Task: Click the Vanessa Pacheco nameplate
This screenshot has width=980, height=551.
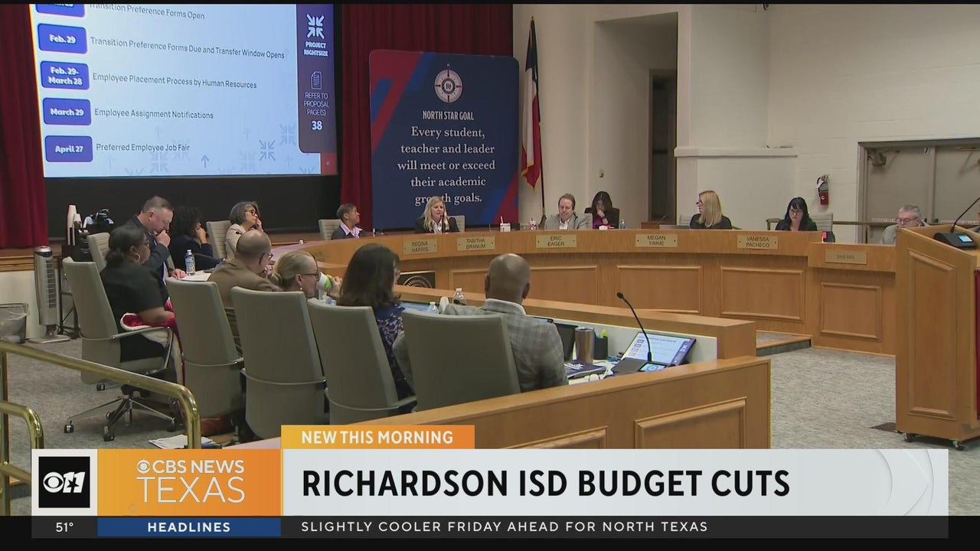Action: pos(757,242)
